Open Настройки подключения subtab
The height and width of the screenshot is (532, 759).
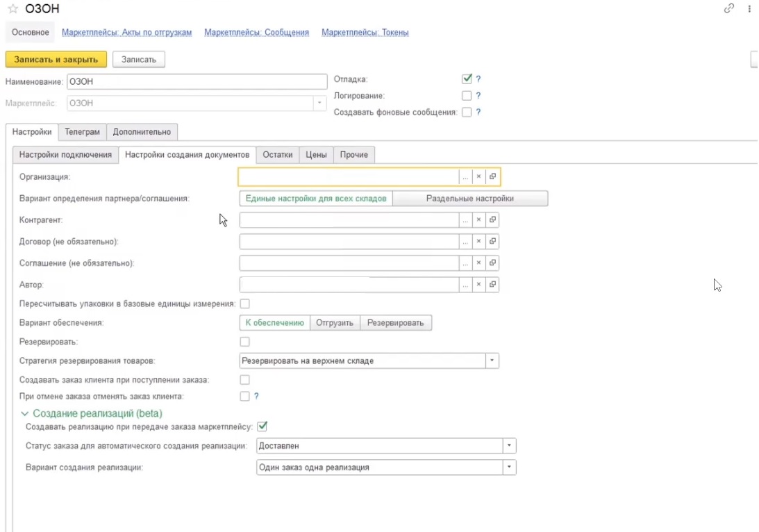[x=65, y=155]
